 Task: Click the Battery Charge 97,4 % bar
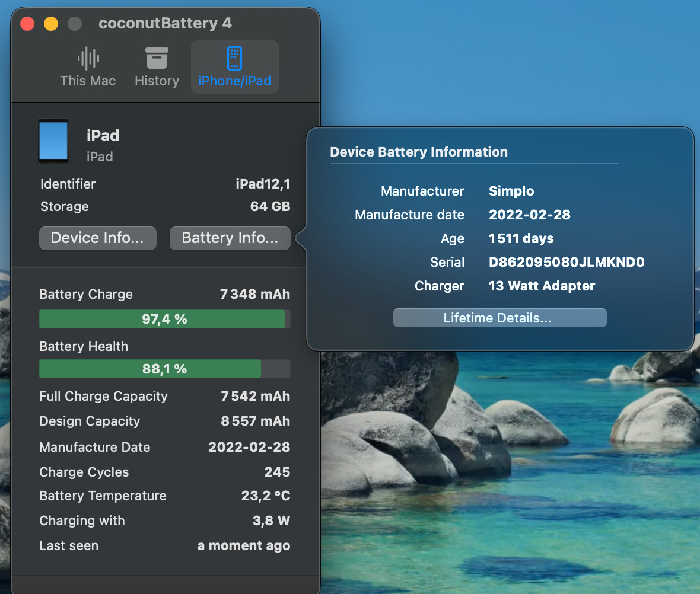164,319
